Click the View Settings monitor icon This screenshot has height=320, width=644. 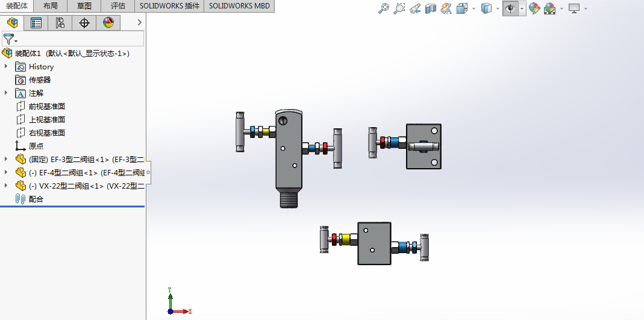coord(574,8)
